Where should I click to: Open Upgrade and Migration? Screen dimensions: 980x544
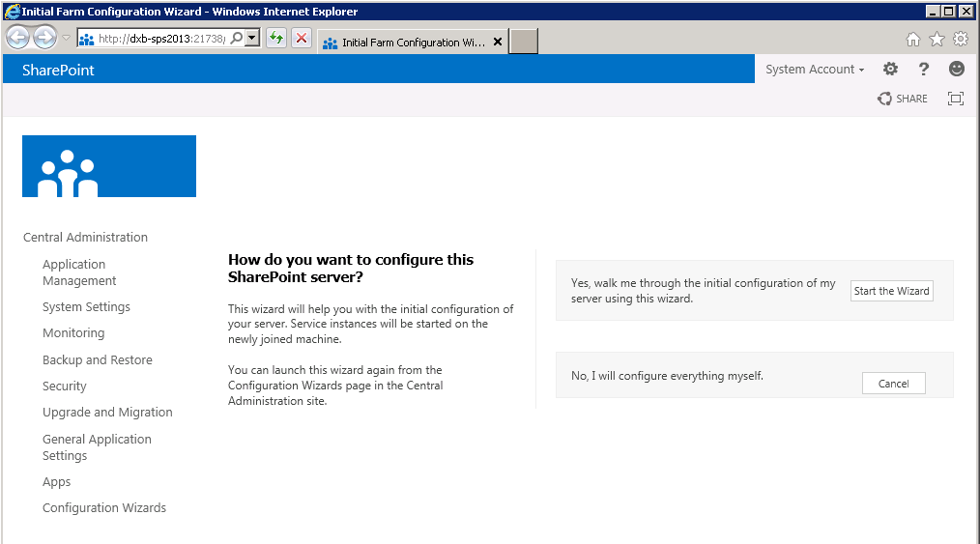click(107, 413)
